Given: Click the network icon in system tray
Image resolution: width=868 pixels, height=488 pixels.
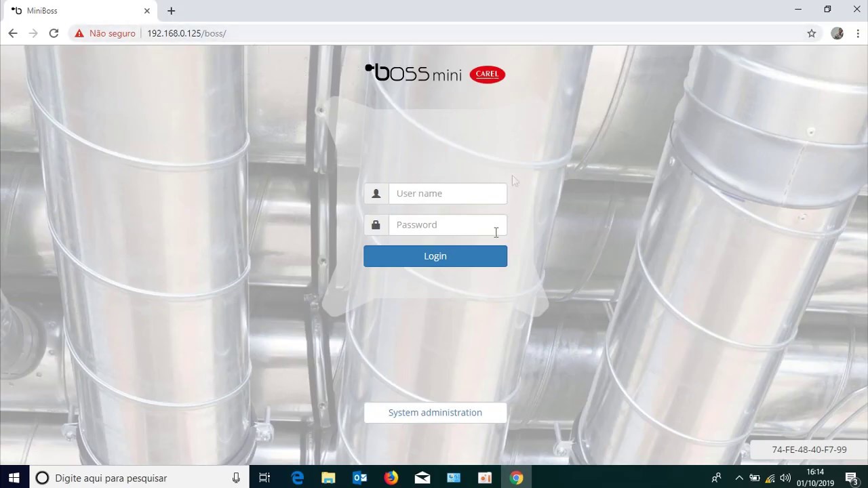Looking at the screenshot, I should click(770, 478).
